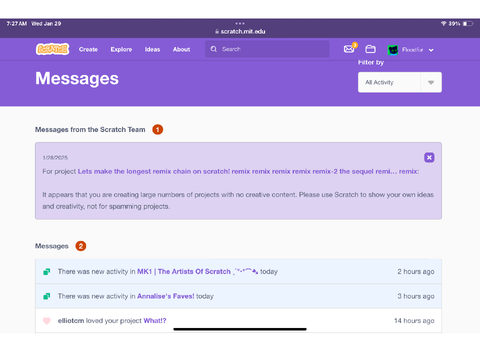Tap the 7:27 AM clock
480x360 pixels.
pos(16,24)
